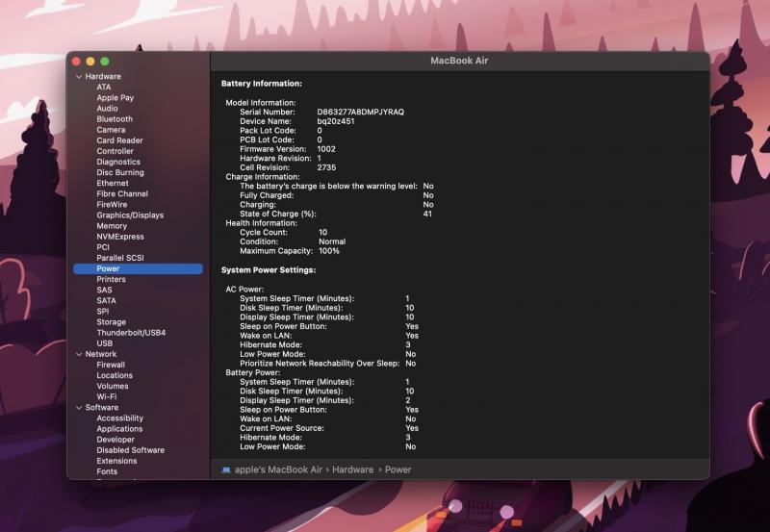
Task: Click the Condition value Normal
Action: pyautogui.click(x=332, y=242)
